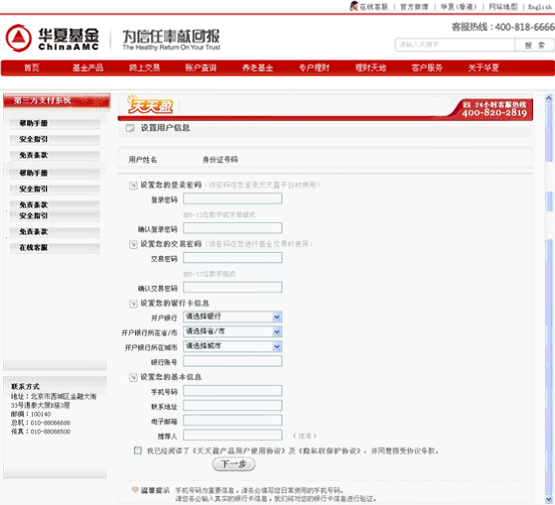
Task: Click the 下一步 button
Action: tap(234, 464)
